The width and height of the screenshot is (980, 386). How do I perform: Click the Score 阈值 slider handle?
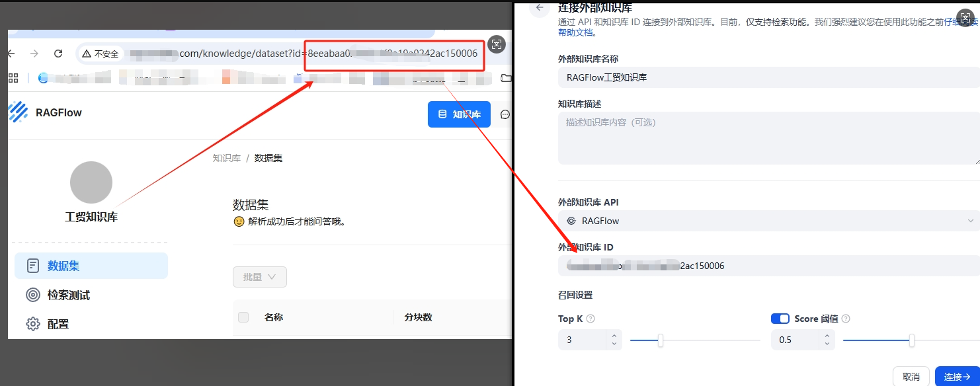pos(912,340)
